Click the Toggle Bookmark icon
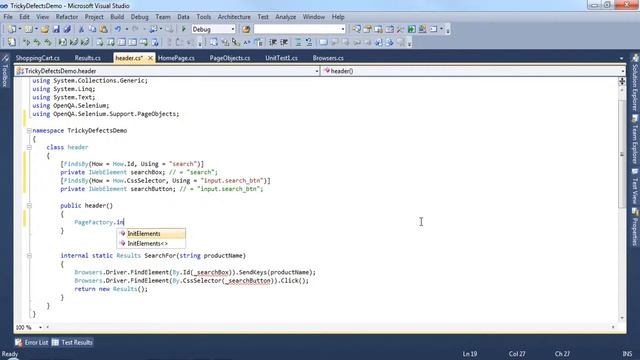This screenshot has width=640, height=360. point(323,42)
